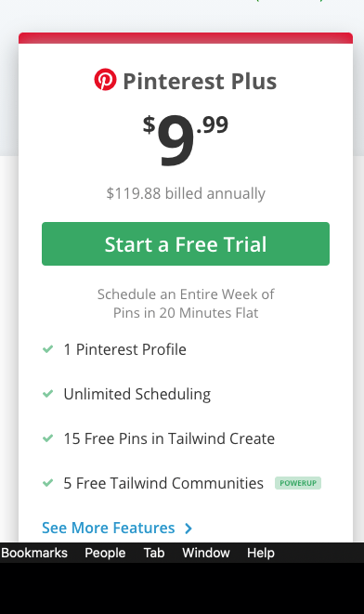364x614 pixels.
Task: Open the See More Features link
Action: pos(109,528)
